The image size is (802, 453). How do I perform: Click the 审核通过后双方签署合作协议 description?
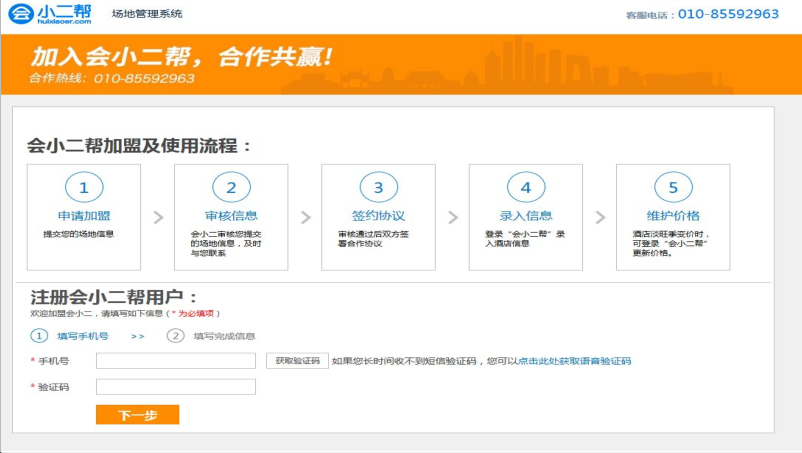pos(373,239)
